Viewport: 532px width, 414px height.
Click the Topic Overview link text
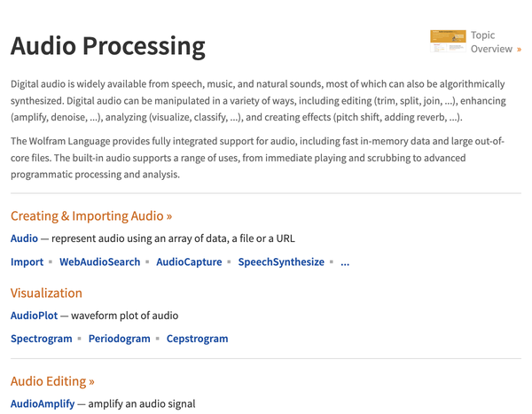pyautogui.click(x=491, y=42)
